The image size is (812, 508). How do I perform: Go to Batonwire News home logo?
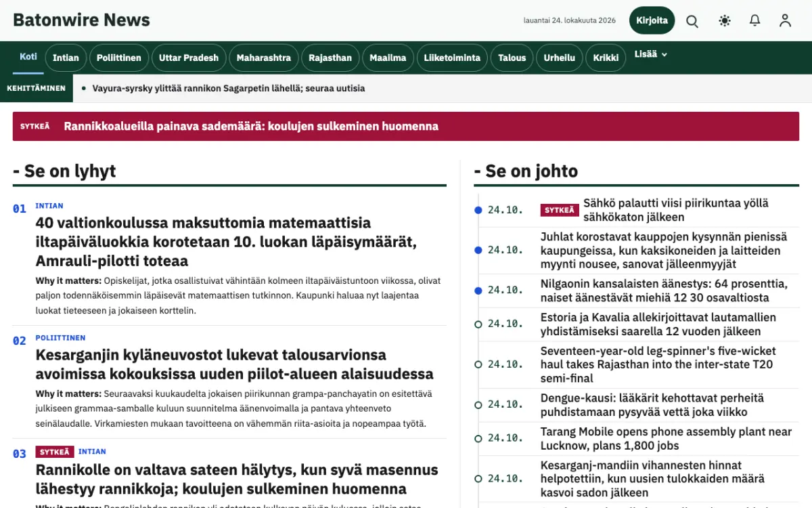click(x=81, y=20)
